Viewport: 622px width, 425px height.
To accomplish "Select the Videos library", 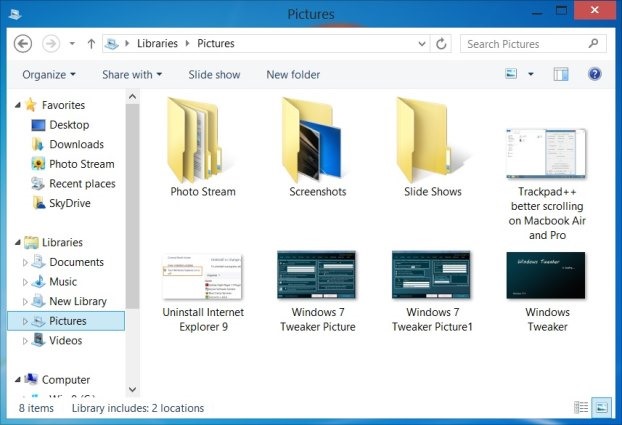I will point(65,340).
